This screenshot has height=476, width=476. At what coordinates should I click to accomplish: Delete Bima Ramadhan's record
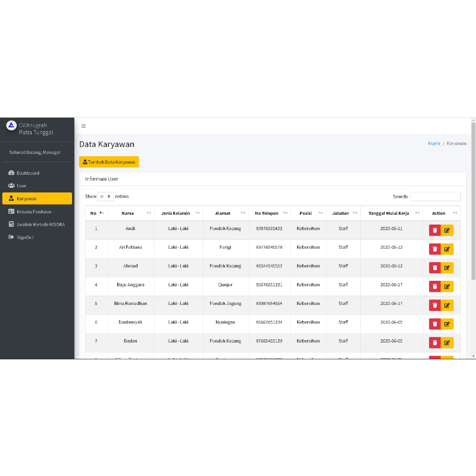(435, 305)
